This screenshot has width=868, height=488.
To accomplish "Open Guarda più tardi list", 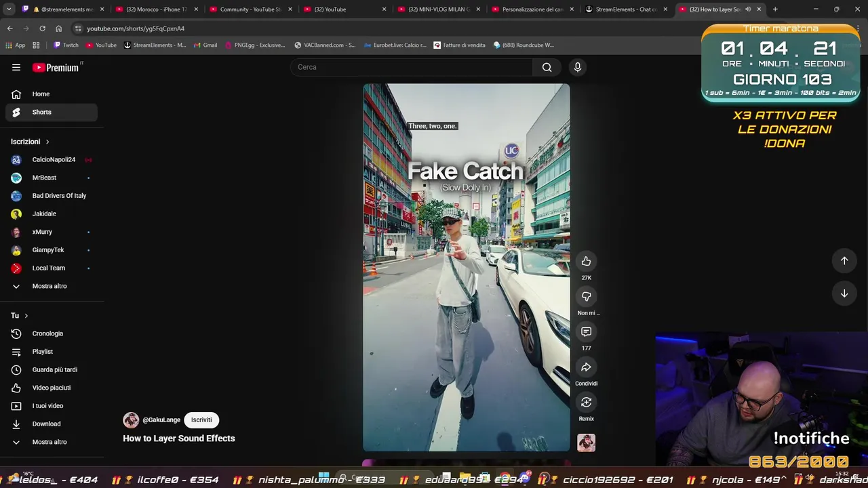I will [52, 370].
